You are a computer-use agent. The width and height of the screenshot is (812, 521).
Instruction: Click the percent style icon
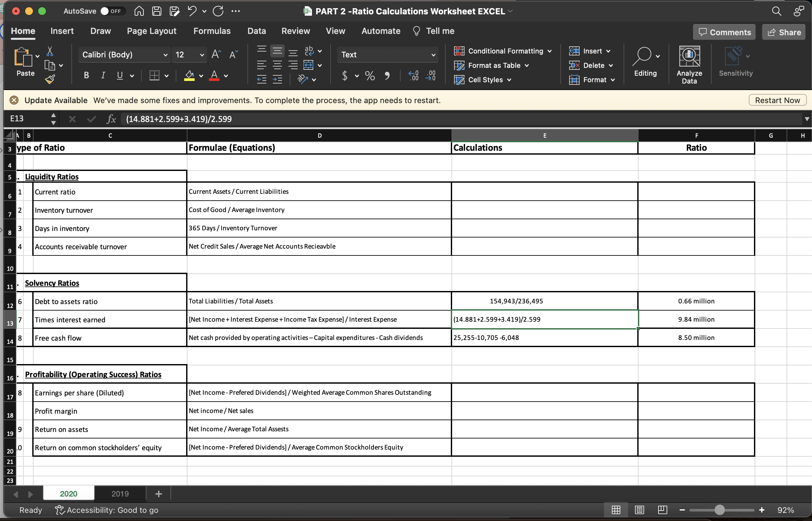coord(370,76)
